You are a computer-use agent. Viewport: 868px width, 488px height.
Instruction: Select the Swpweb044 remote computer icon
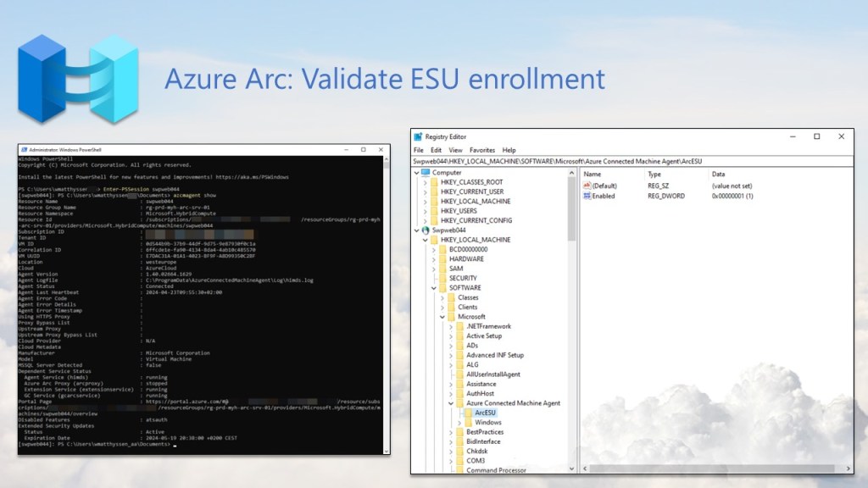426,230
